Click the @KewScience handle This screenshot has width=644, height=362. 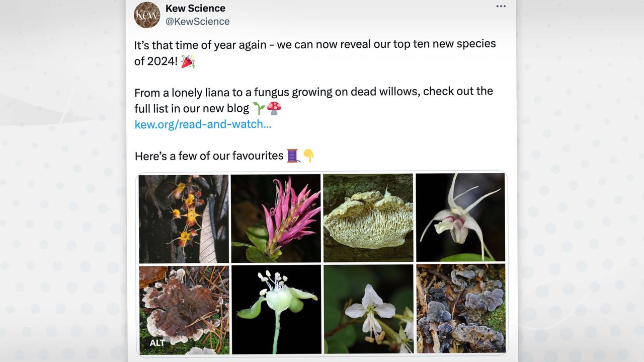197,21
